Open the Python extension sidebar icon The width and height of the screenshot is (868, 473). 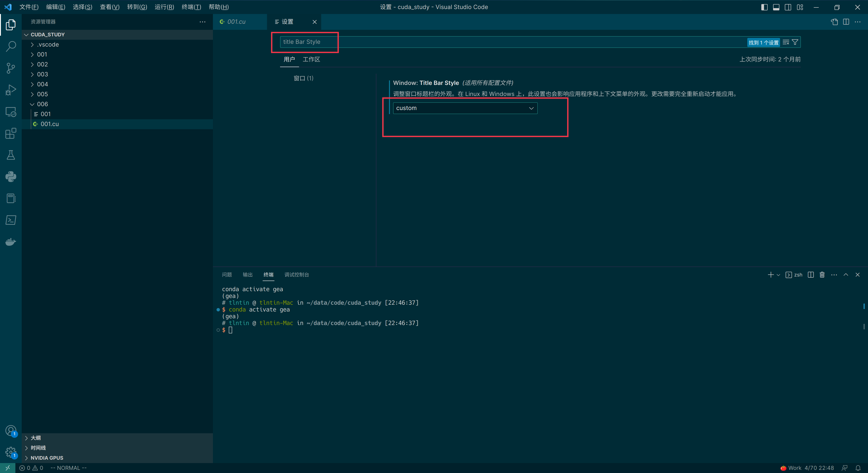[11, 176]
